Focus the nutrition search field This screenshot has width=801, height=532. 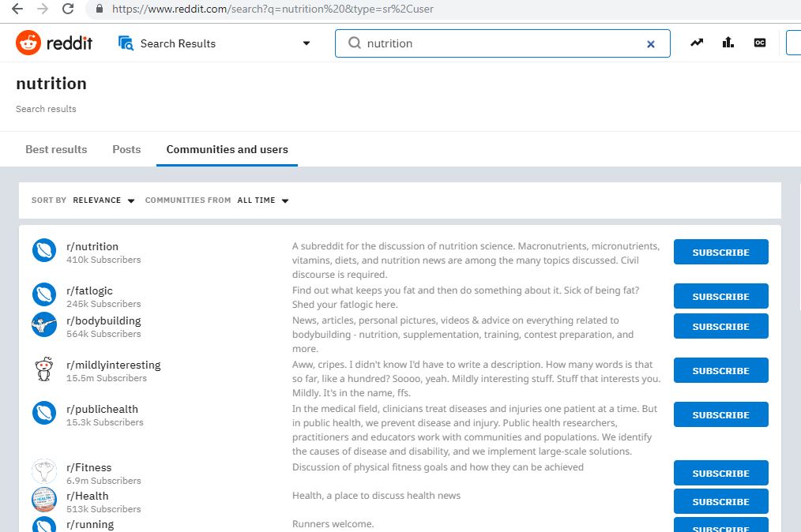point(502,43)
